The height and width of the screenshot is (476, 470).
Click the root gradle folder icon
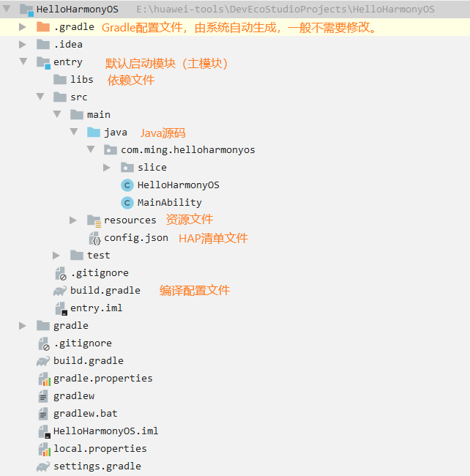pyautogui.click(x=43, y=326)
